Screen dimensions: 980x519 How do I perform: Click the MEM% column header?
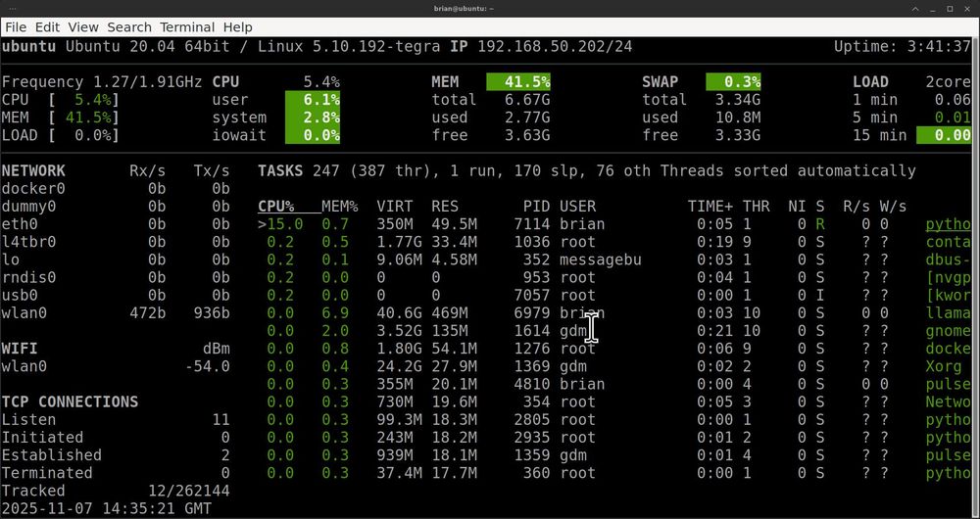pyautogui.click(x=339, y=207)
